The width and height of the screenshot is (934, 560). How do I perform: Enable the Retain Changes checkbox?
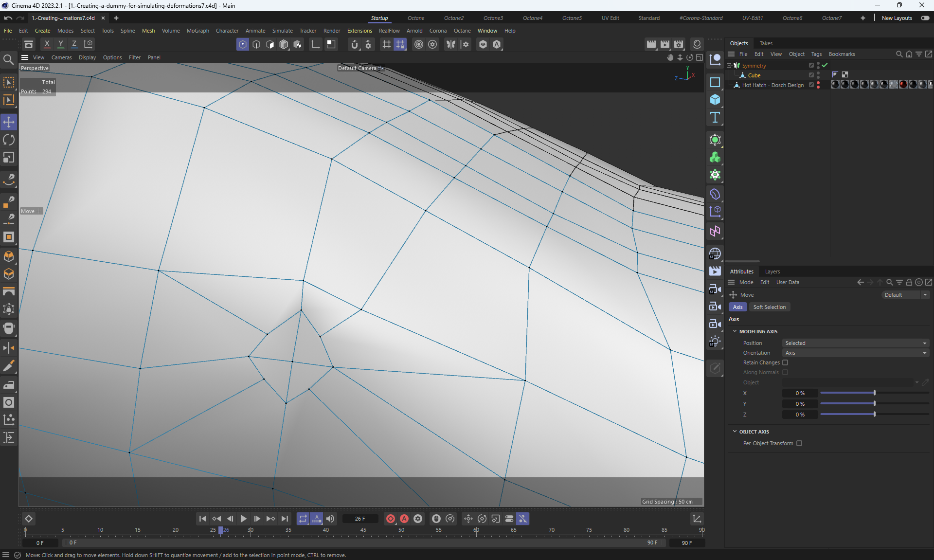(785, 362)
